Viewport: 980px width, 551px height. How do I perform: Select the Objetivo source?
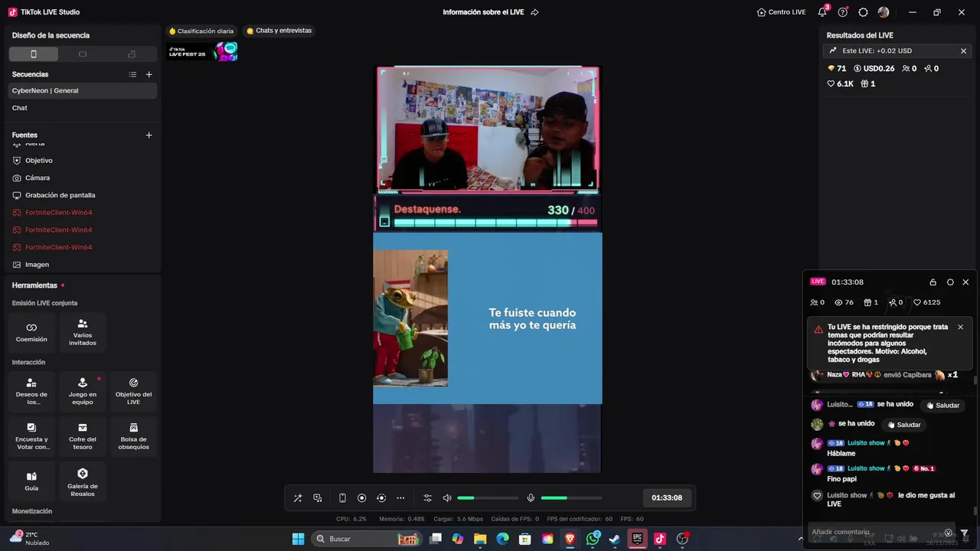83,161
